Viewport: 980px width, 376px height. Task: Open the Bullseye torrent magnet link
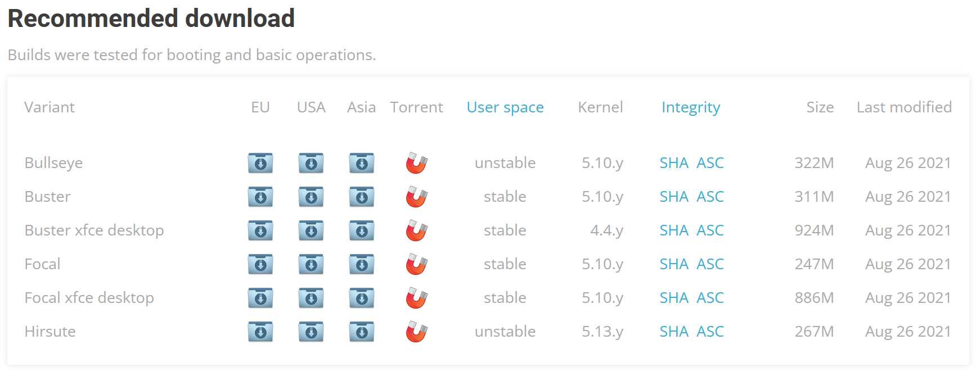417,163
